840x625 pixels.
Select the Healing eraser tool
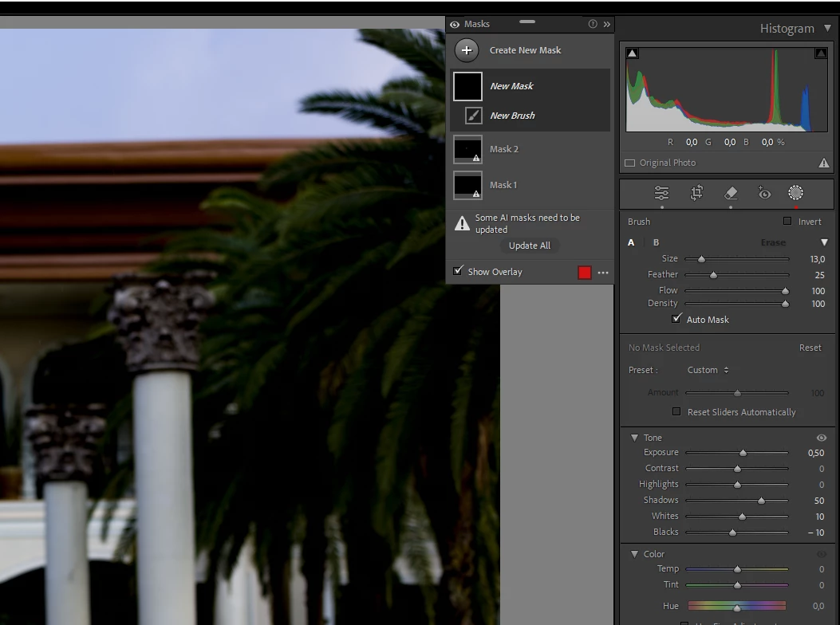click(x=731, y=193)
